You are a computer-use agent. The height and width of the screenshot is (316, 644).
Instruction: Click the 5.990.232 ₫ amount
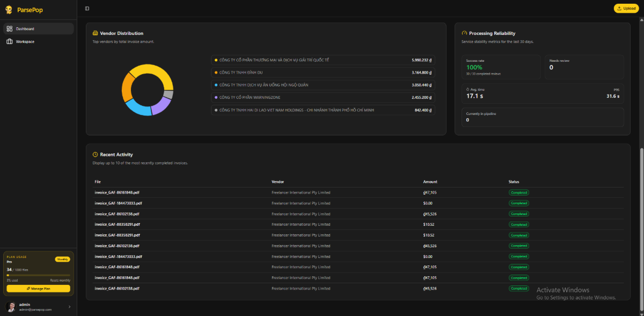point(422,60)
